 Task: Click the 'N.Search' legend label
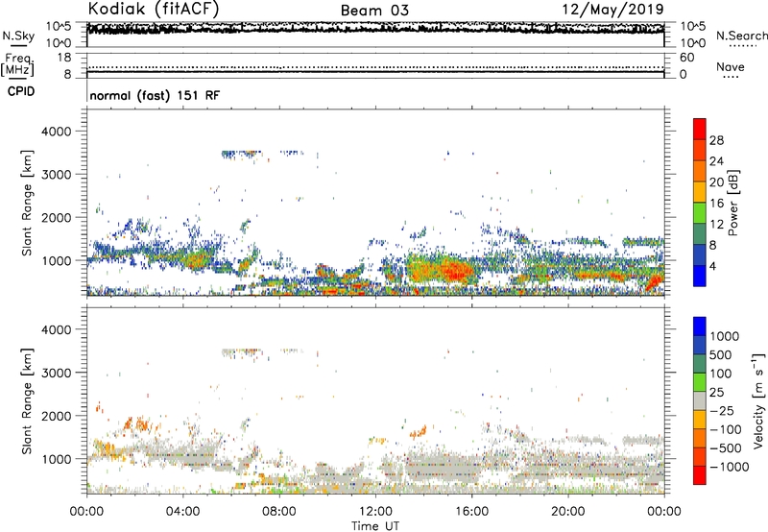point(741,36)
